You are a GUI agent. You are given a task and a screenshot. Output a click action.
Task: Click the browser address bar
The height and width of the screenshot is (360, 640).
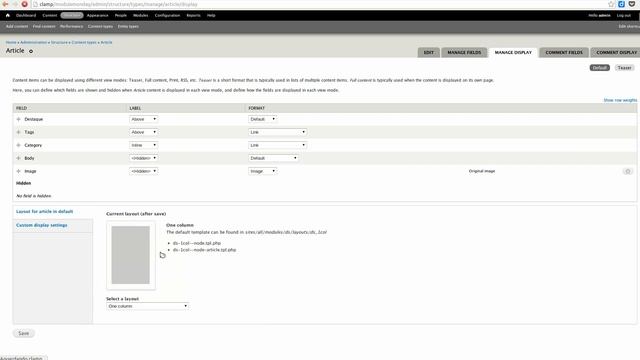(x=318, y=4)
